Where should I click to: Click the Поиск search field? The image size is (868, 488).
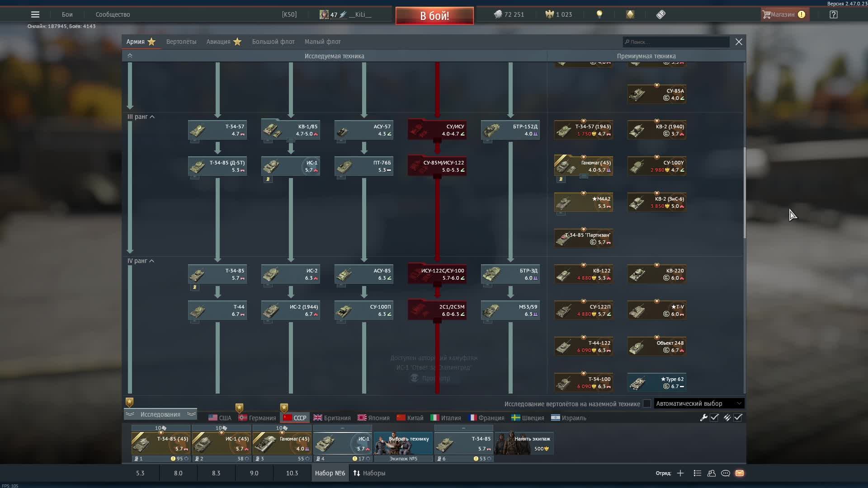click(676, 42)
